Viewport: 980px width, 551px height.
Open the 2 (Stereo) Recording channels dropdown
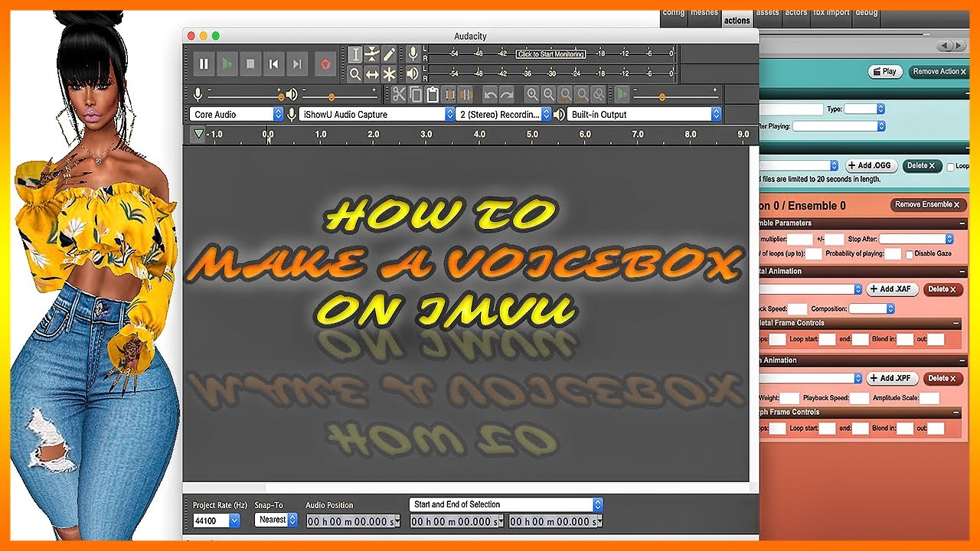pos(504,114)
